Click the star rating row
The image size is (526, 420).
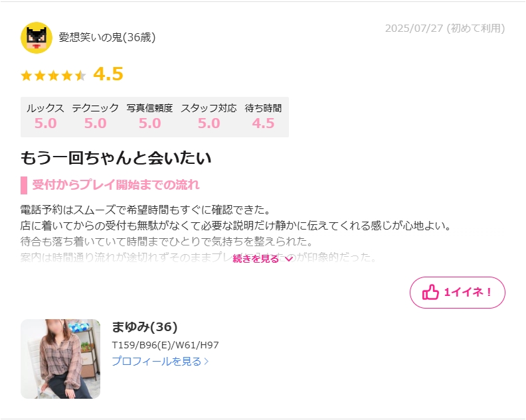pyautogui.click(x=53, y=76)
